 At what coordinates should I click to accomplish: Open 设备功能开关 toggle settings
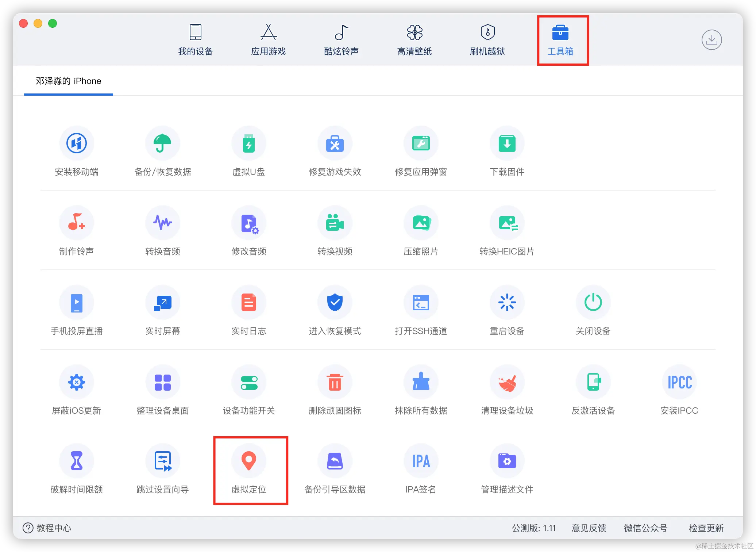click(x=249, y=382)
